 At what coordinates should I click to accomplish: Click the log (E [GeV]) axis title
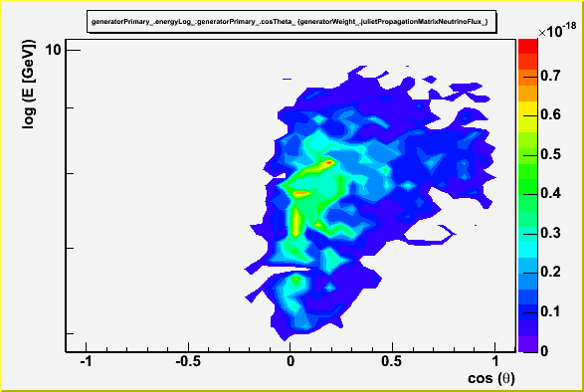(x=28, y=85)
